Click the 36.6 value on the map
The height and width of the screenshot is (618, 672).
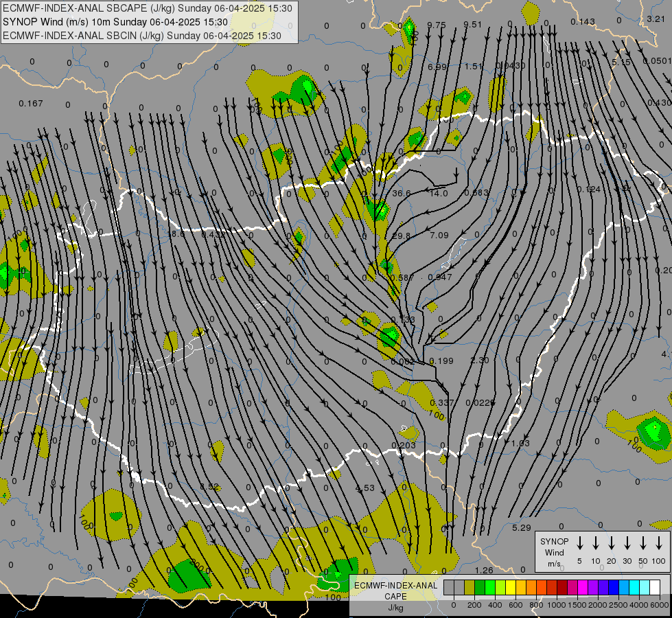tap(402, 194)
